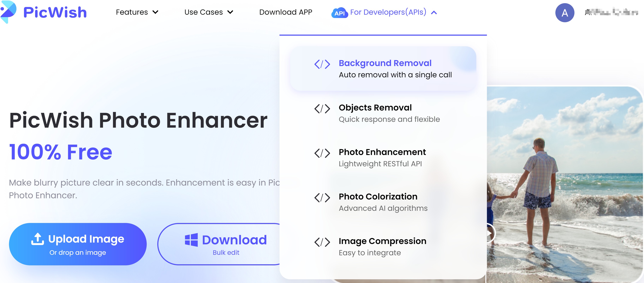Click the 'PicWish Photo Enhancer' heading
The width and height of the screenshot is (644, 283).
pos(138,120)
